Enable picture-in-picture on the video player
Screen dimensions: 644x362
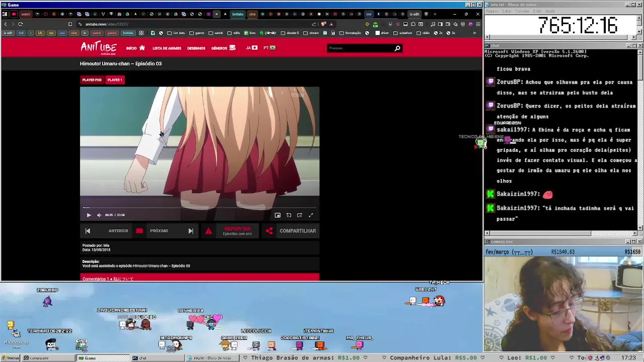pyautogui.click(x=277, y=215)
